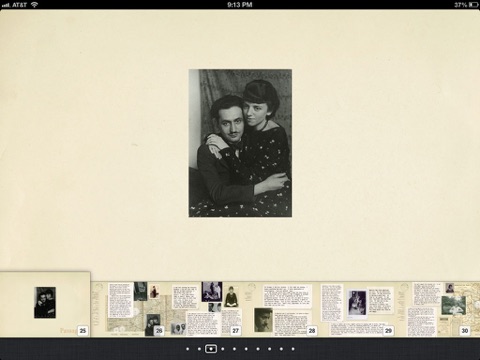Select the second section dot
Screen dimensions: 480x360
[x=199, y=349]
